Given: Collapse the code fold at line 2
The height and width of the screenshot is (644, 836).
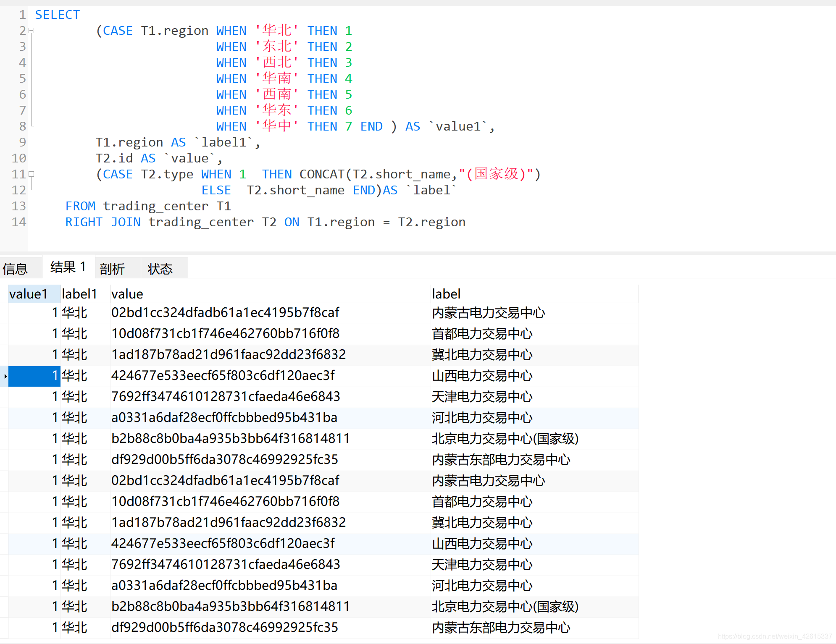Looking at the screenshot, I should pyautogui.click(x=32, y=31).
